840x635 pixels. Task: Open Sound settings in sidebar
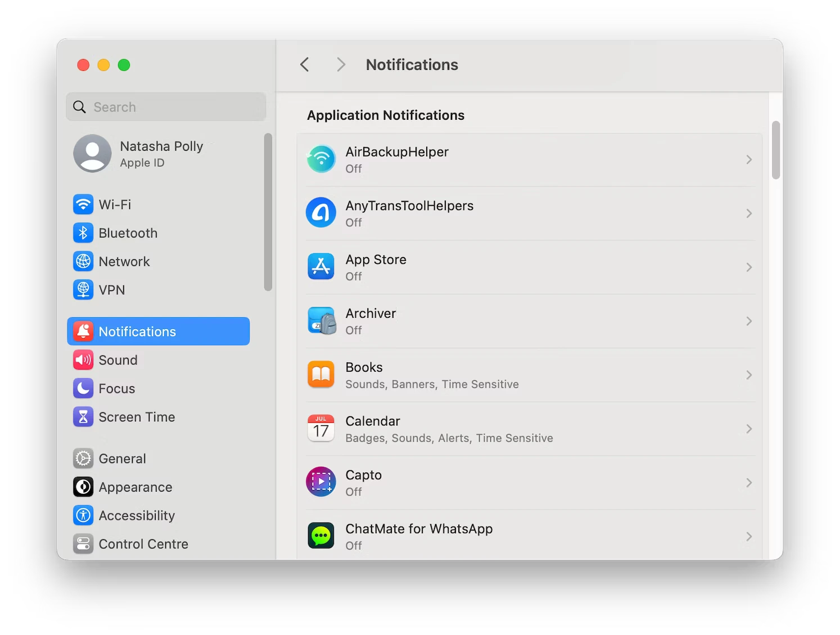[118, 360]
